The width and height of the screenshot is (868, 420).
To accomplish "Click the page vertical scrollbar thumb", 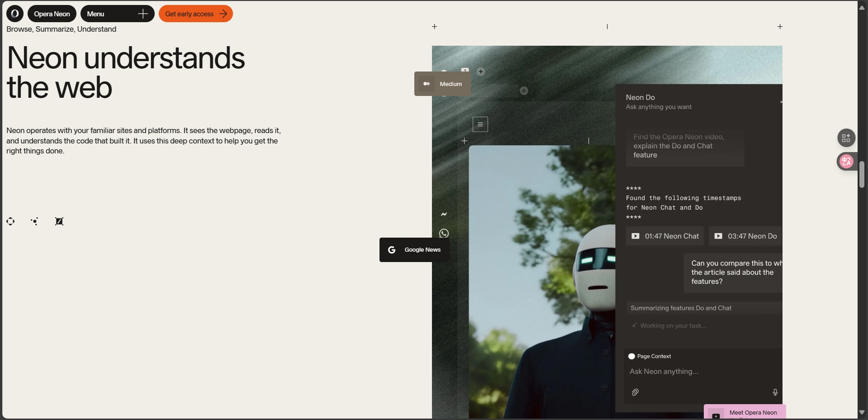I will click(x=862, y=174).
